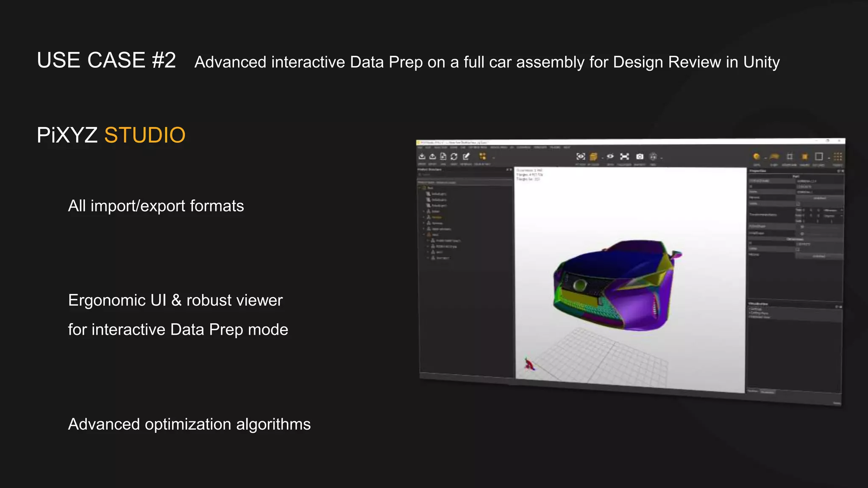This screenshot has width=868, height=488.
Task: Select the yellow highlighted tree node
Action: [x=436, y=217]
